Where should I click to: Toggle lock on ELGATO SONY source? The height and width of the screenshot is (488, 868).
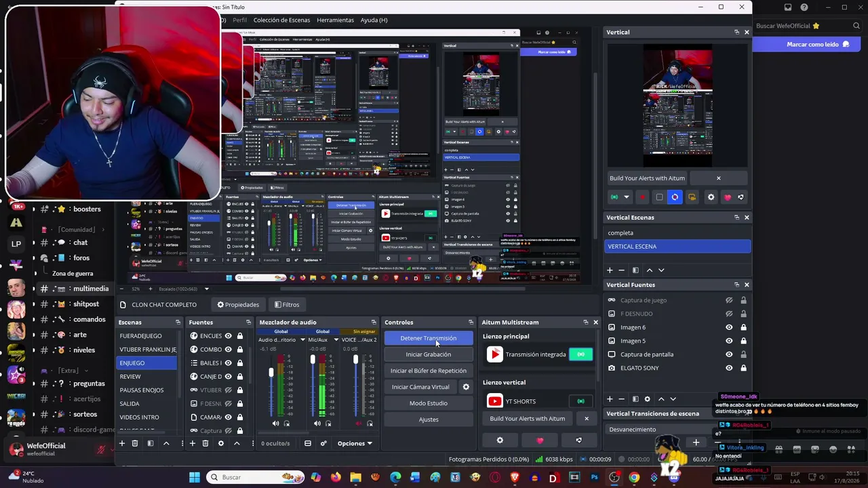click(x=743, y=368)
